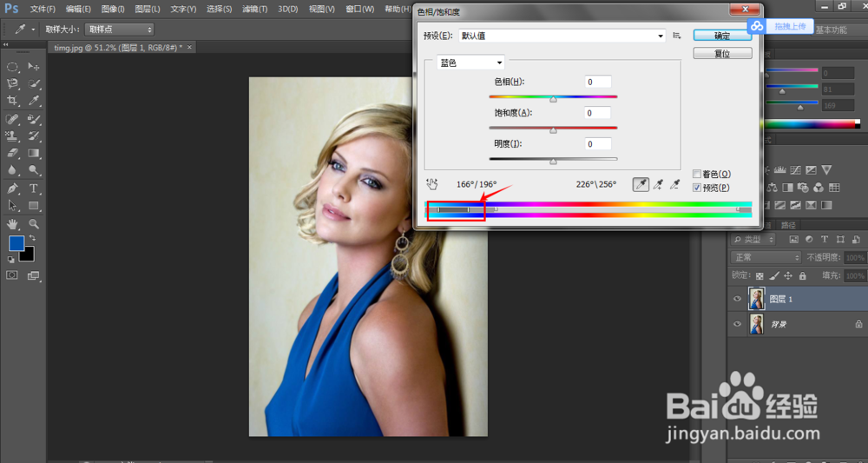This screenshot has height=463, width=868.
Task: Choose the subtract-from-sample eyedropper
Action: 674,185
